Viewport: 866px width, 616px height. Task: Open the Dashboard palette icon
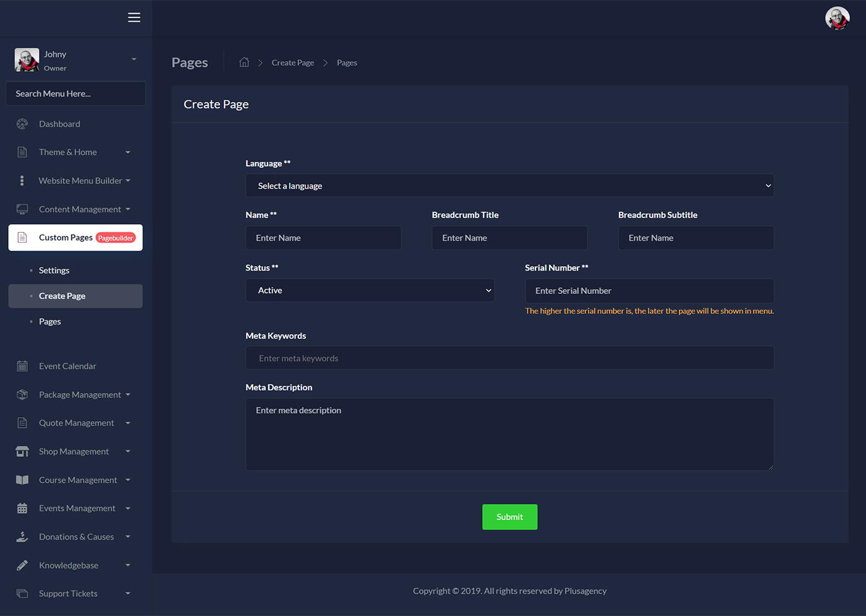click(x=22, y=124)
